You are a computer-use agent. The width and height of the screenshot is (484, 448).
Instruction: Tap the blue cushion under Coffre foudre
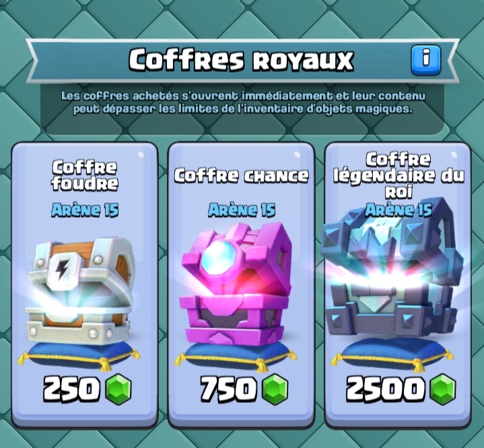click(79, 355)
